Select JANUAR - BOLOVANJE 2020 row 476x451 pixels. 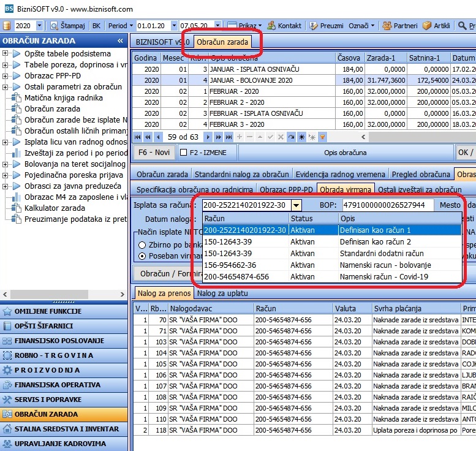[x=304, y=80]
